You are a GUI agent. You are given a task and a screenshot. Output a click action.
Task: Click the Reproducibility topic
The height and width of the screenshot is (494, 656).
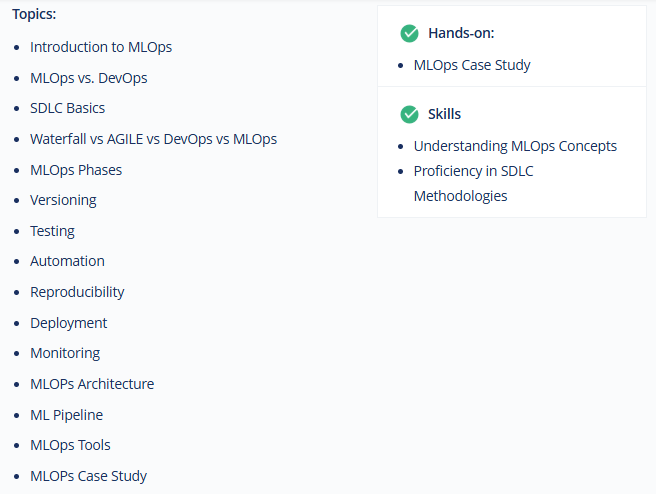(77, 292)
